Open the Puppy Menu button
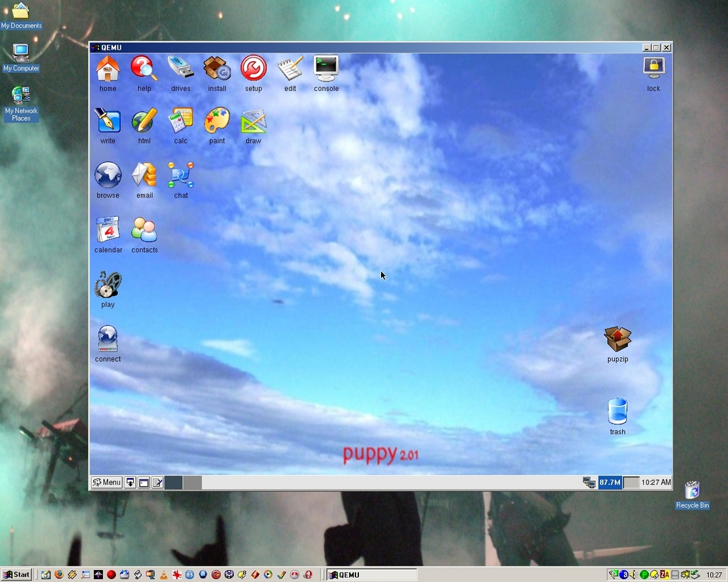 click(107, 483)
